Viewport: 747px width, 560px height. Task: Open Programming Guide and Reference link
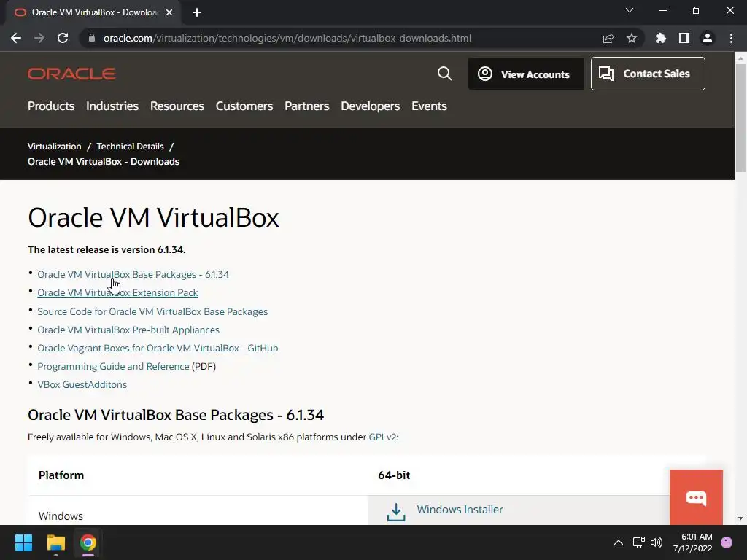(x=113, y=366)
